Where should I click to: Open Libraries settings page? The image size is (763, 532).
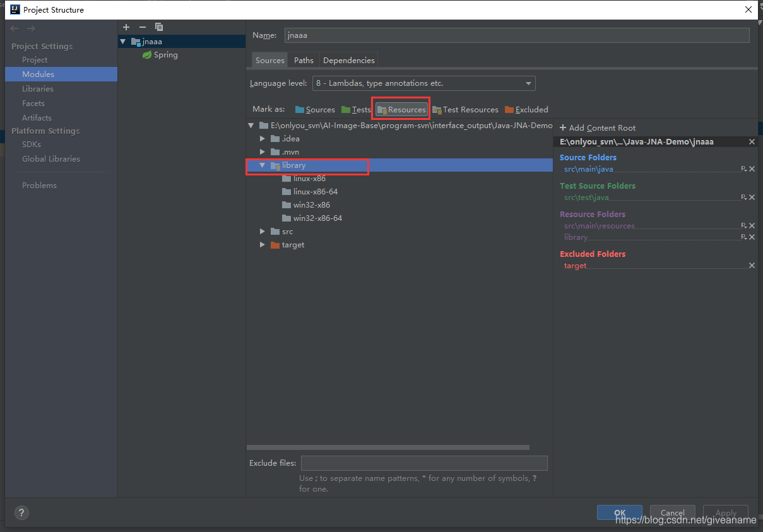[38, 89]
